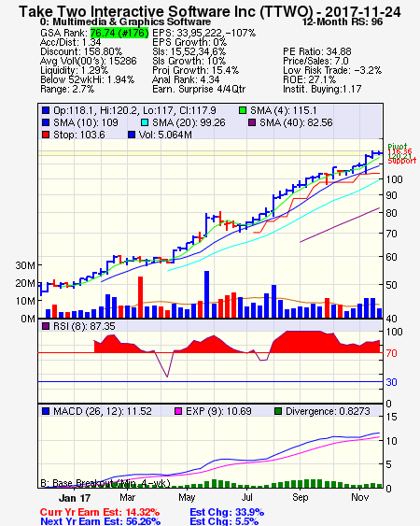
Task: Click the green GSA Rank value 76.74 (#176)
Action: (119, 33)
